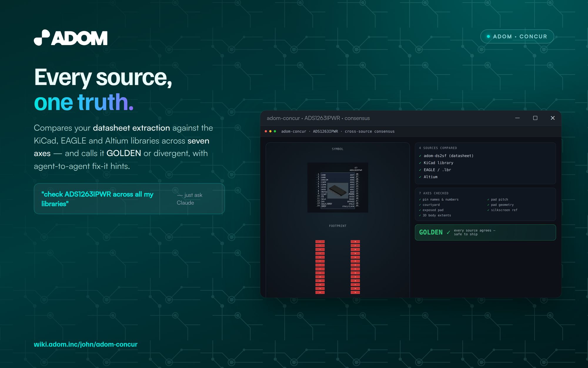Select the pin names & numbers axis
The height and width of the screenshot is (368, 588).
click(x=439, y=200)
